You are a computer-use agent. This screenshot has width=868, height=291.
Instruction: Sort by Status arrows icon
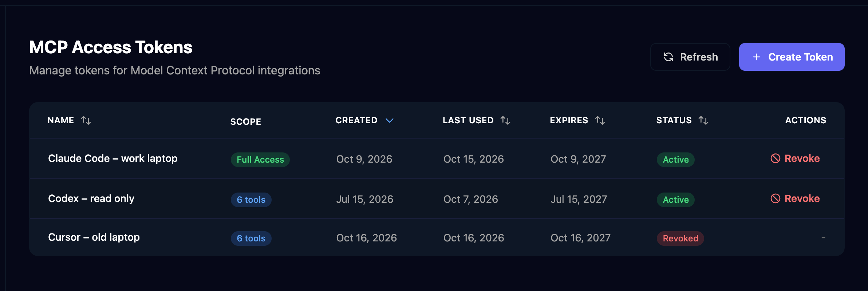[x=703, y=120]
